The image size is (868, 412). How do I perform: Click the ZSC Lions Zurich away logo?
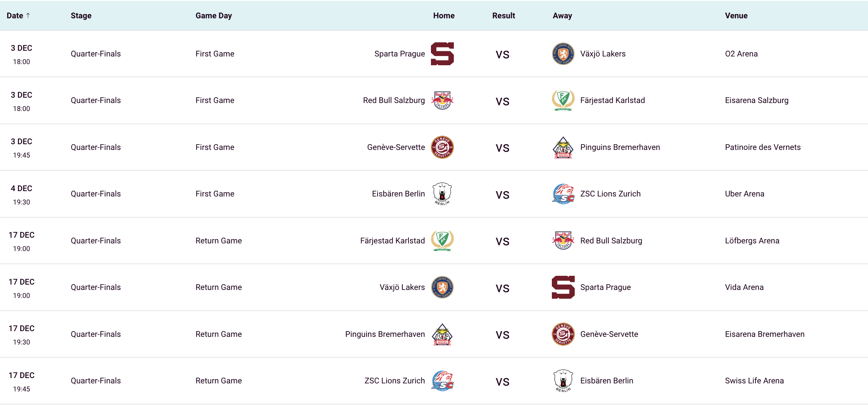pyautogui.click(x=563, y=194)
